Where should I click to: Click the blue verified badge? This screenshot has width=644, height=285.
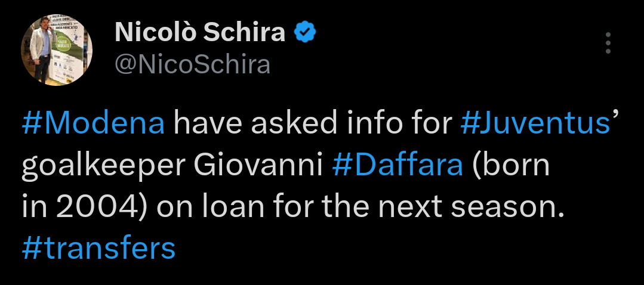[305, 33]
